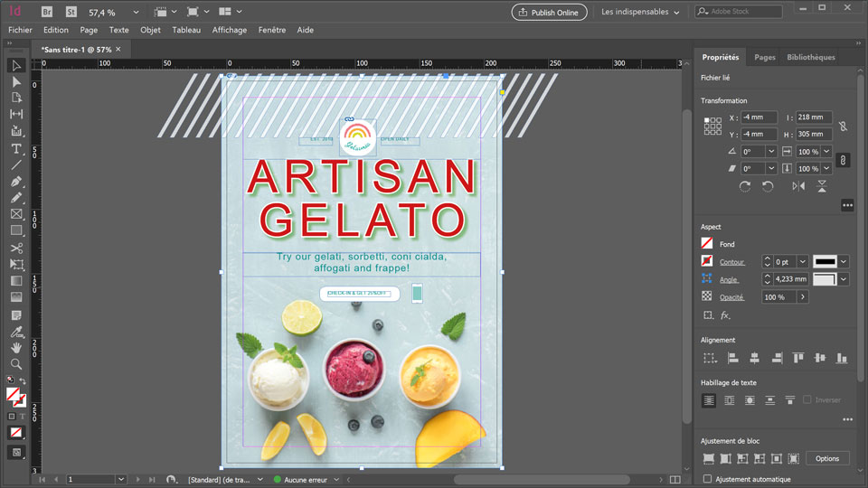Click the Fond fill swatch
The width and height of the screenshot is (868, 488).
[x=707, y=244]
